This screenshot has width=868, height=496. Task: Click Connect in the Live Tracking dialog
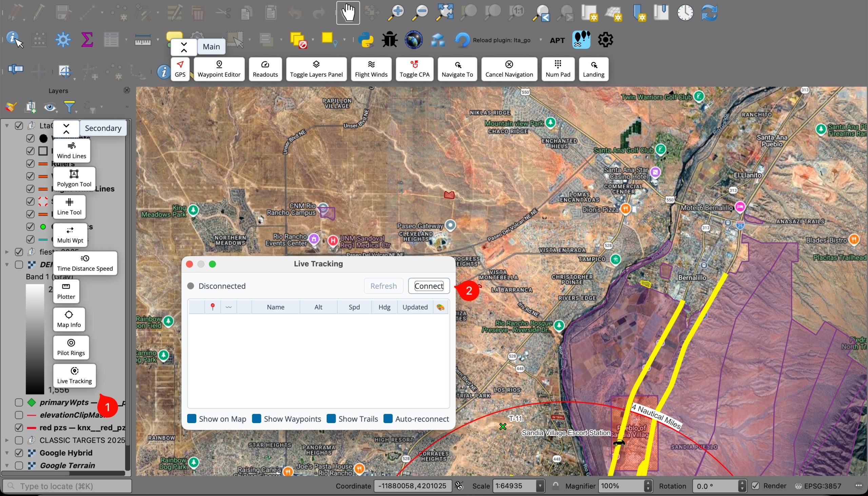(428, 286)
